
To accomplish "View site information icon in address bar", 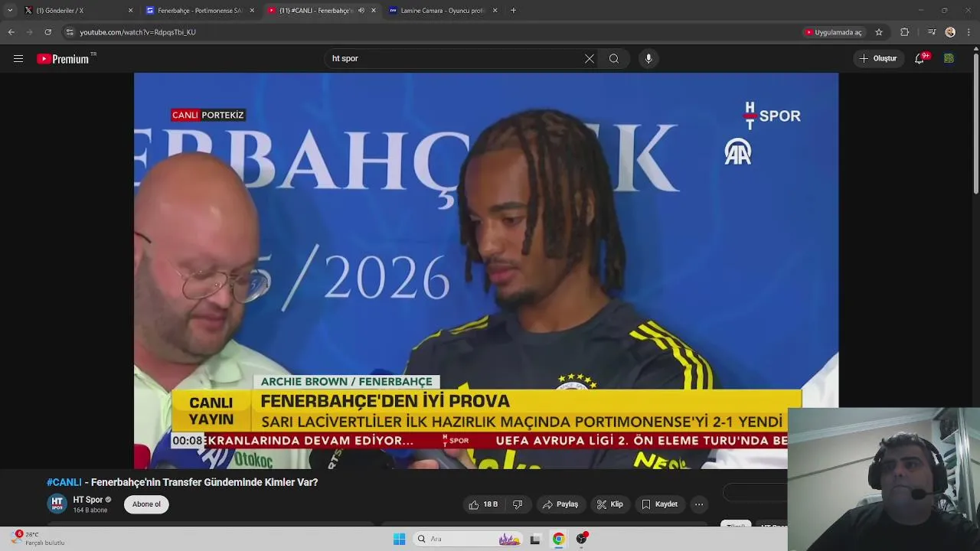I will click(x=70, y=32).
